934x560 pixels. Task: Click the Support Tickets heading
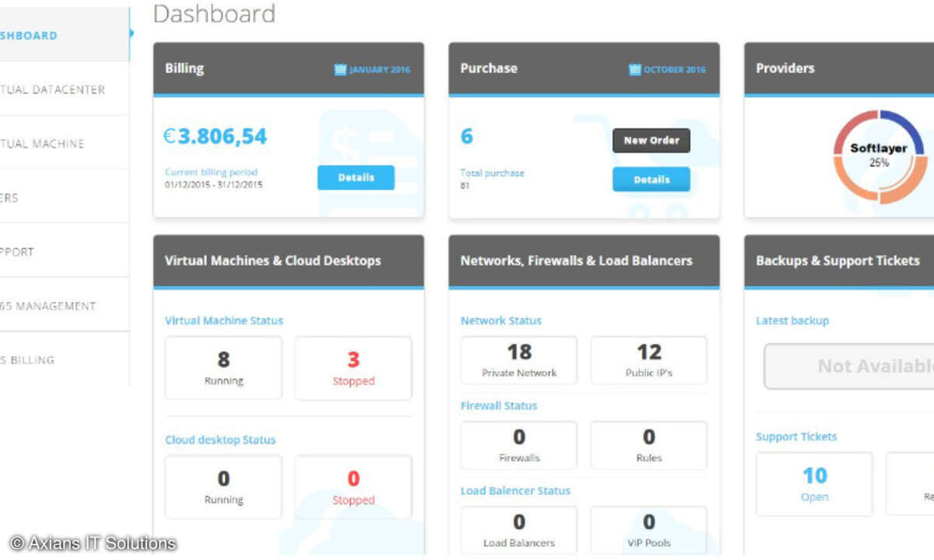[x=796, y=436]
